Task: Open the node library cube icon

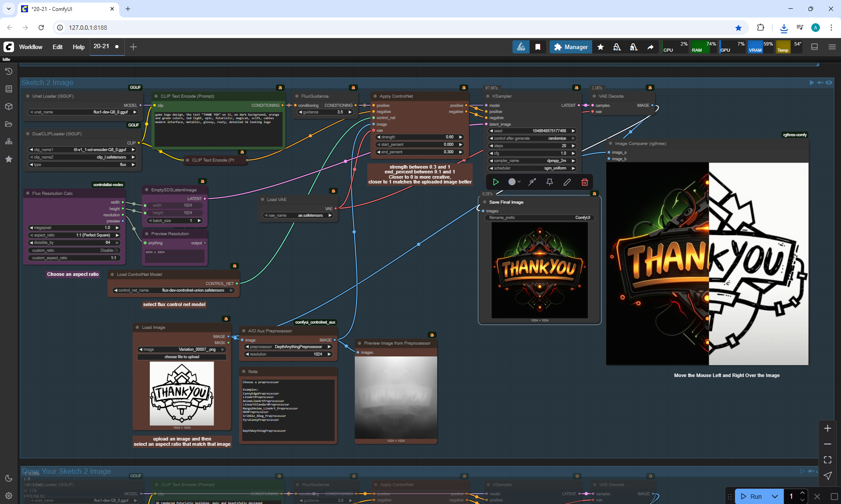Action: pos(9,106)
